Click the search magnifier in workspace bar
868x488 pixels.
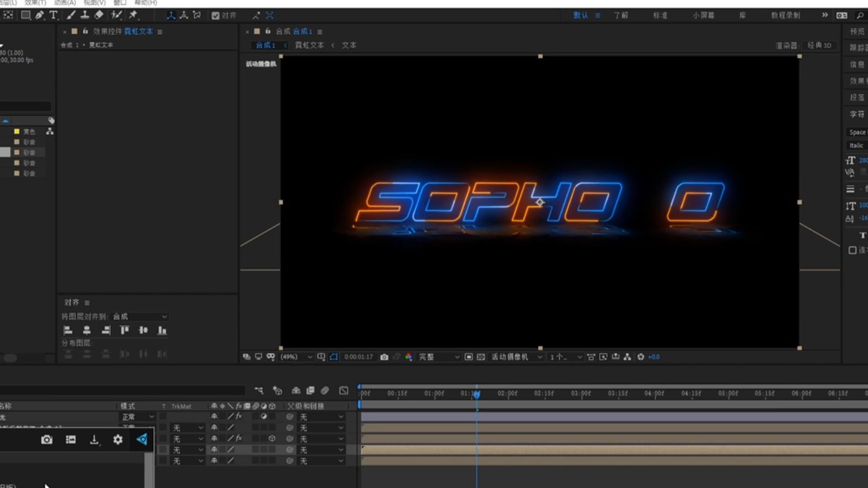(860, 15)
